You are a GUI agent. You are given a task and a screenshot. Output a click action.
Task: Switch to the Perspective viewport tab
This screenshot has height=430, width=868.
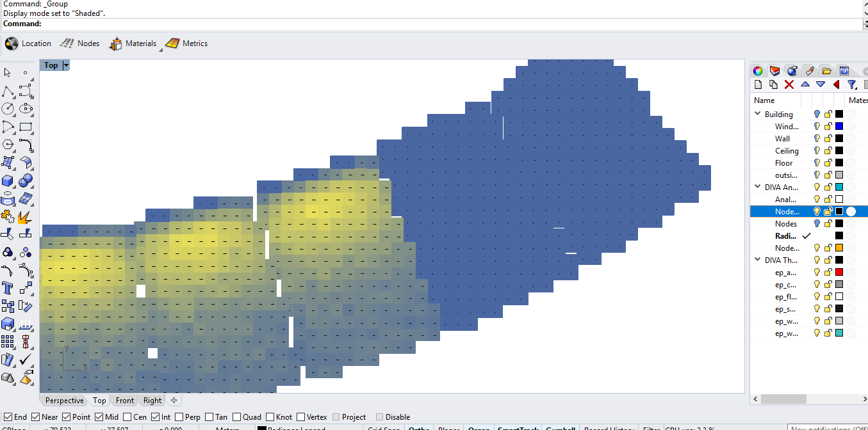click(x=64, y=401)
